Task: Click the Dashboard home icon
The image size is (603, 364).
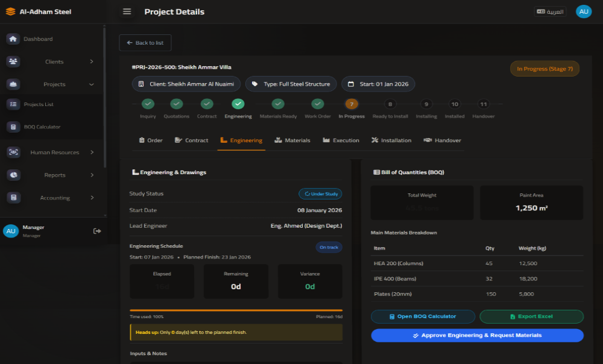Action: (x=13, y=39)
